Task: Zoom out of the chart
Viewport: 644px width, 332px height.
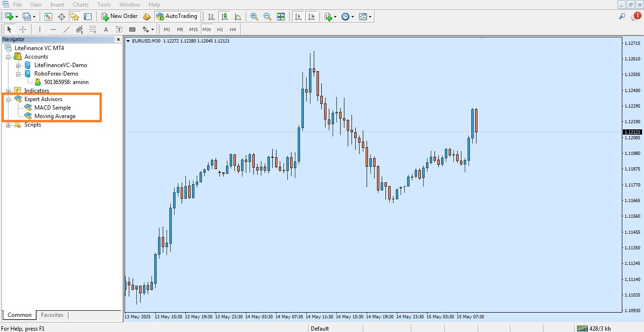Action: (x=268, y=17)
